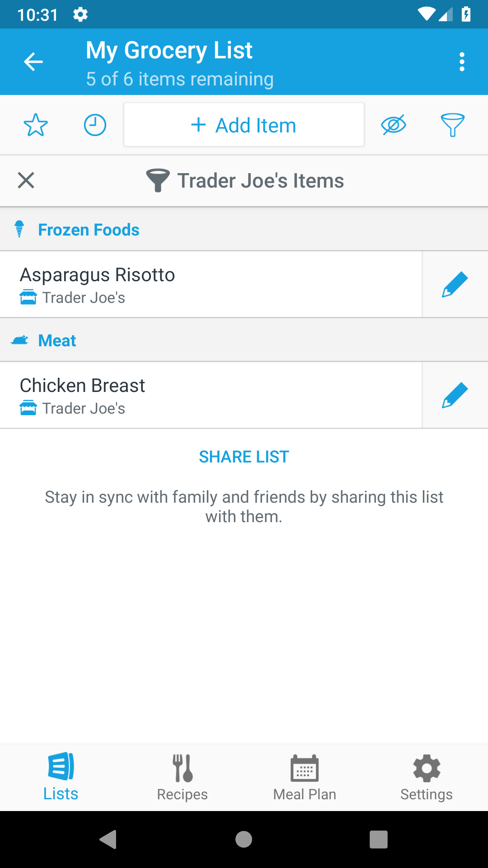The height and width of the screenshot is (868, 488).
Task: Open the three-dot overflow menu
Action: pyautogui.click(x=462, y=62)
